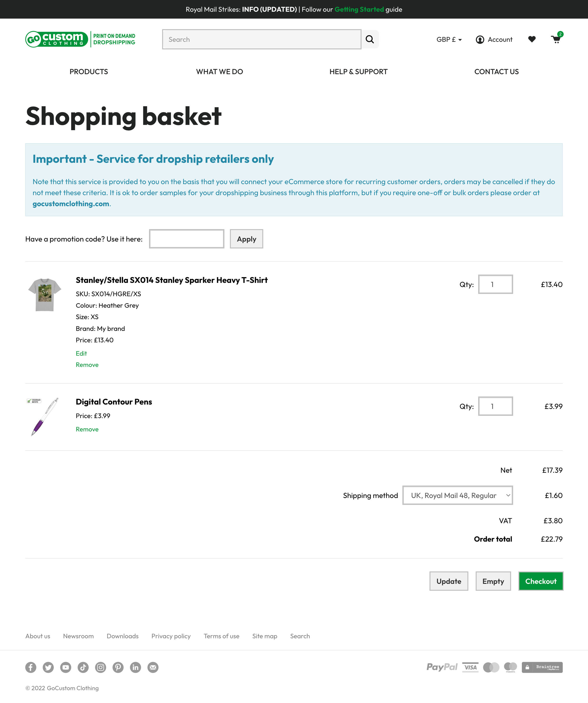
Task: Open the wishlist heart icon
Action: [532, 39]
